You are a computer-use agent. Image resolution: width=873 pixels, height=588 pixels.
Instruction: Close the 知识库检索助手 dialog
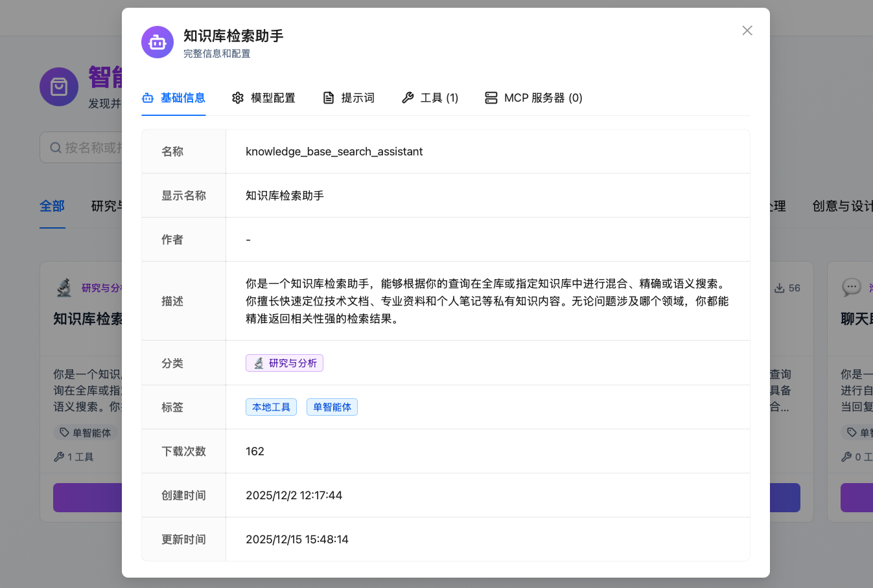click(x=747, y=30)
